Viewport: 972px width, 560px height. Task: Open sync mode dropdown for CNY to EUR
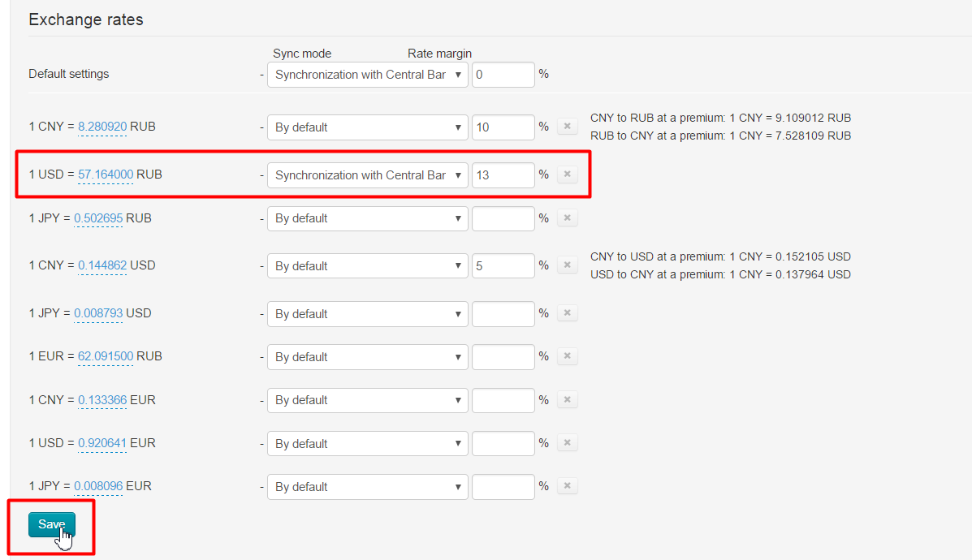click(368, 400)
